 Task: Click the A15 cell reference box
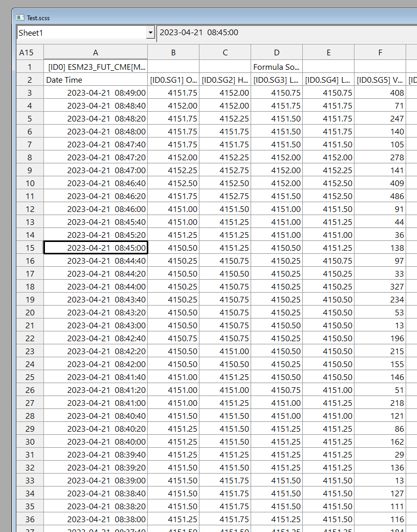pyautogui.click(x=30, y=53)
